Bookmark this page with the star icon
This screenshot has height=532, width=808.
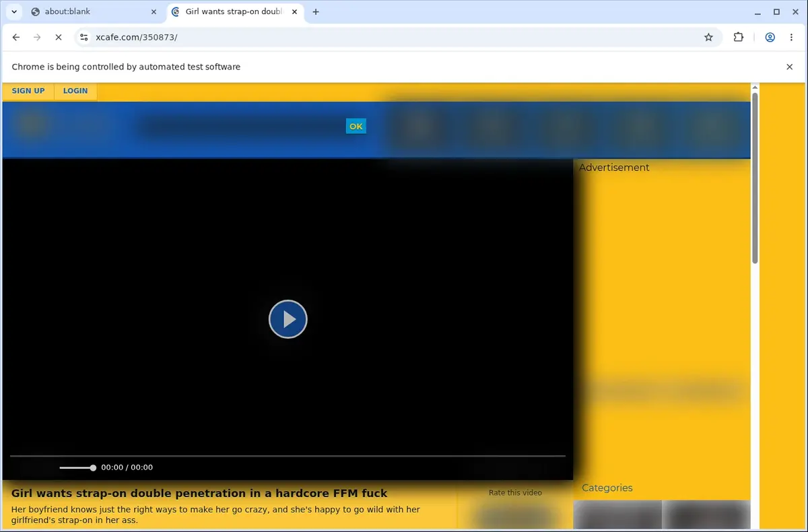[x=708, y=38]
